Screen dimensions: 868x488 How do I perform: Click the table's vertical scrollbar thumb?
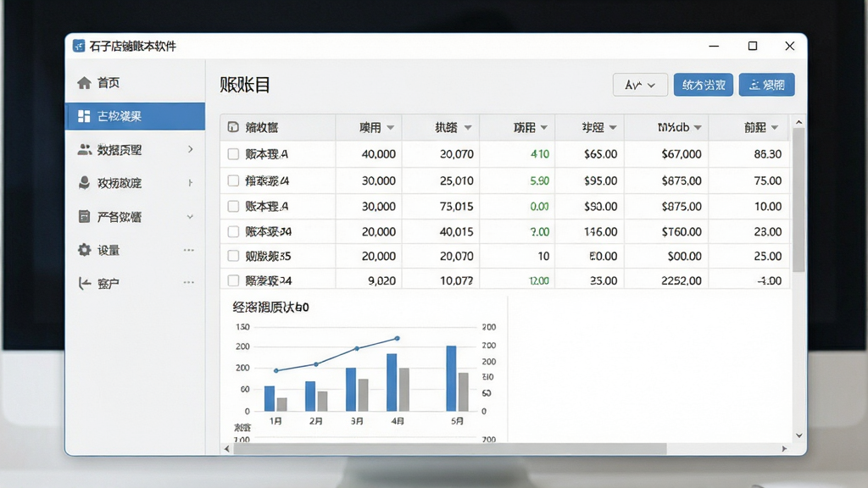(x=798, y=200)
